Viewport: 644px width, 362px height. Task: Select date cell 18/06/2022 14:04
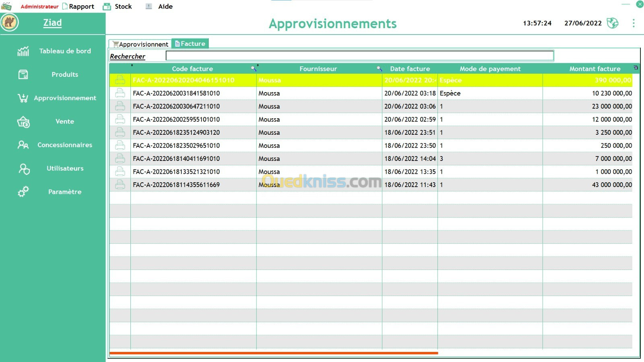click(410, 158)
